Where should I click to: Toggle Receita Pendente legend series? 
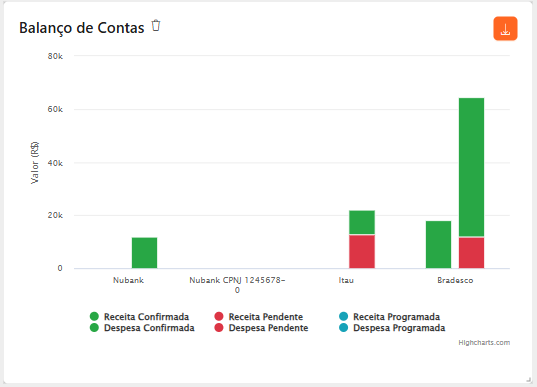pos(259,316)
